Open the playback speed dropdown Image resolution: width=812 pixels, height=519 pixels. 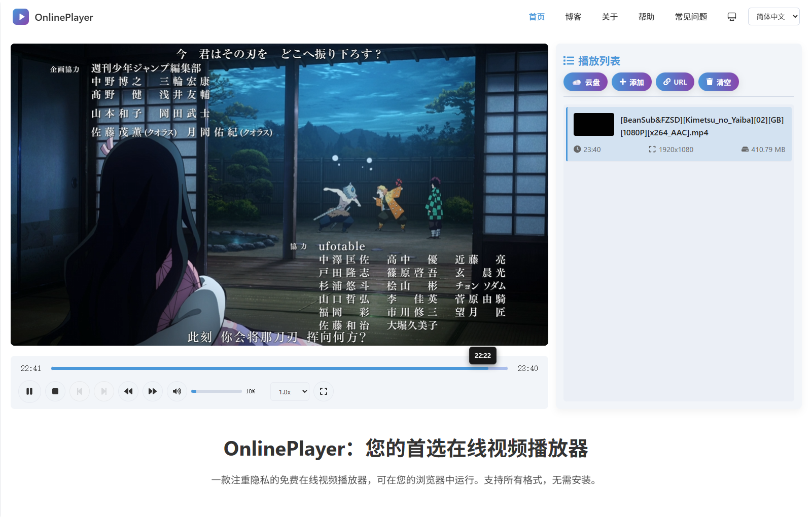[290, 391]
